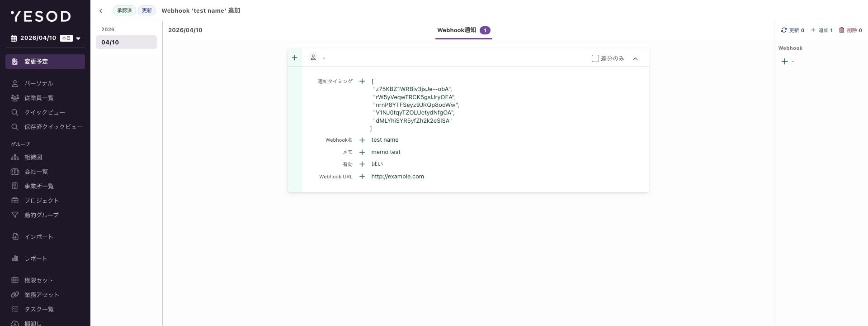
Task: Click the YESOD logo
Action: pyautogui.click(x=41, y=16)
